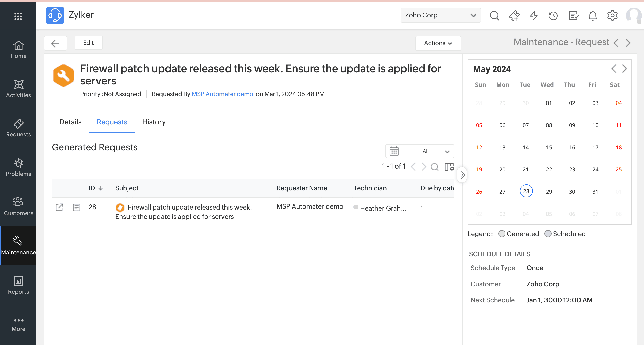This screenshot has width=644, height=345.
Task: Open the quick actions lightning icon
Action: click(x=534, y=16)
